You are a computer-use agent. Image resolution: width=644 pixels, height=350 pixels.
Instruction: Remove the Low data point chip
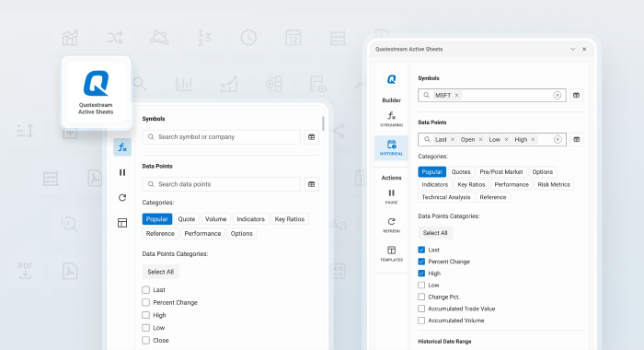point(506,139)
